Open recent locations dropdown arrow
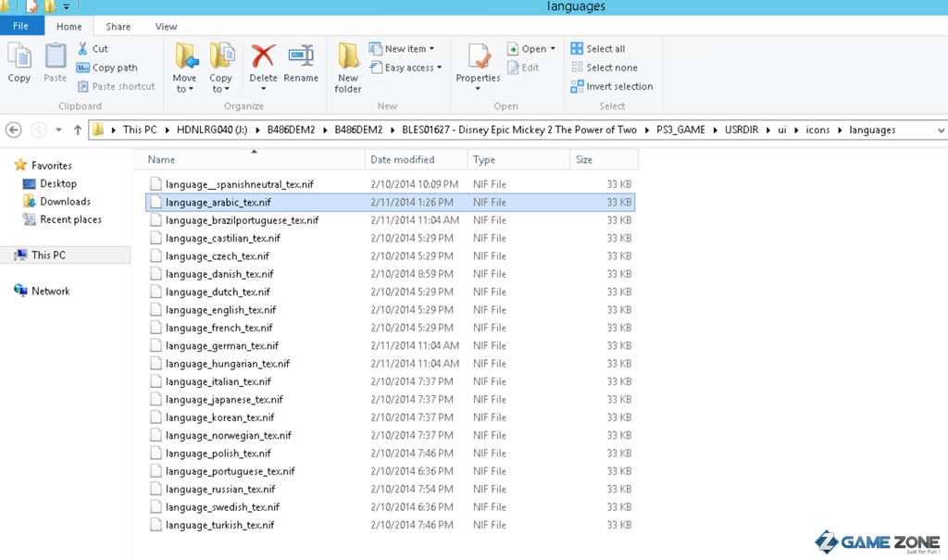 coord(58,130)
